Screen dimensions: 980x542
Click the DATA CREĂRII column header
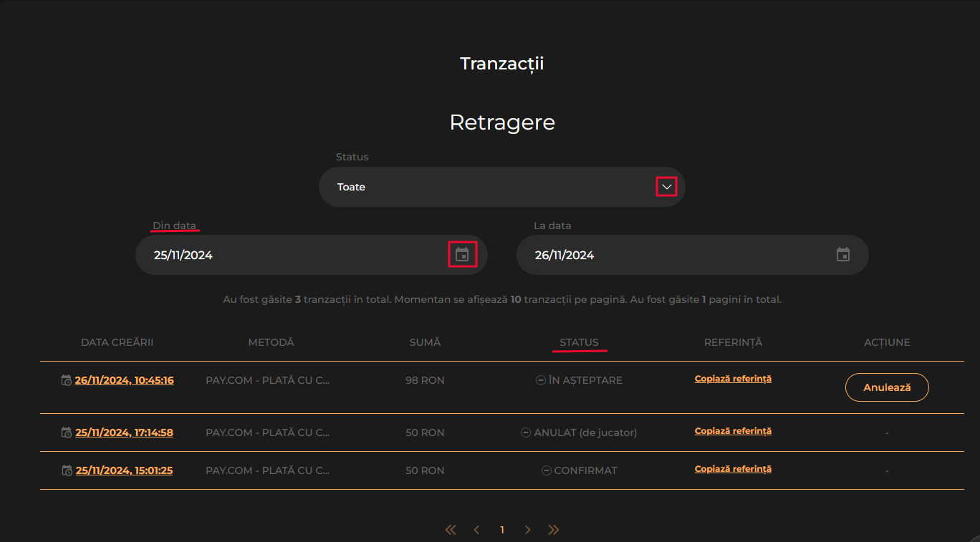[117, 342]
